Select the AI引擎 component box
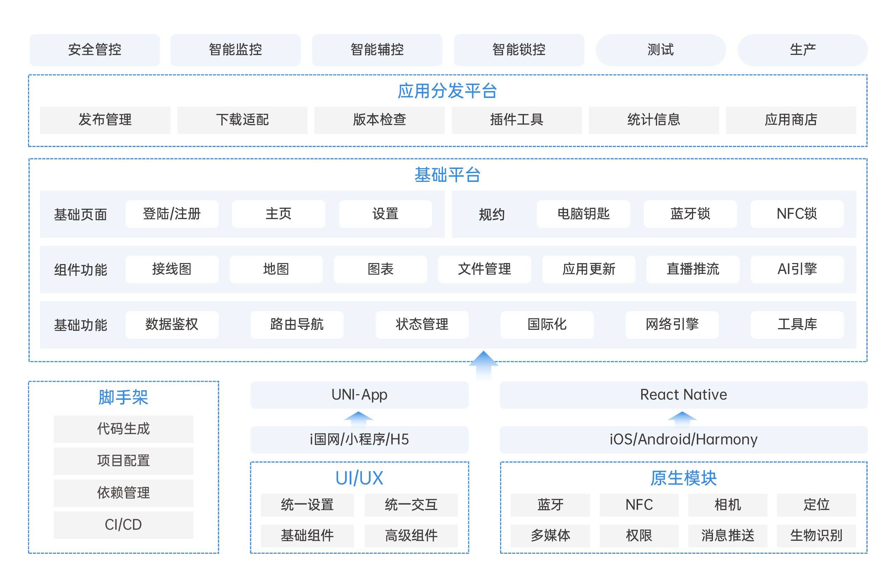Image resolution: width=896 pixels, height=588 pixels. pos(797,269)
